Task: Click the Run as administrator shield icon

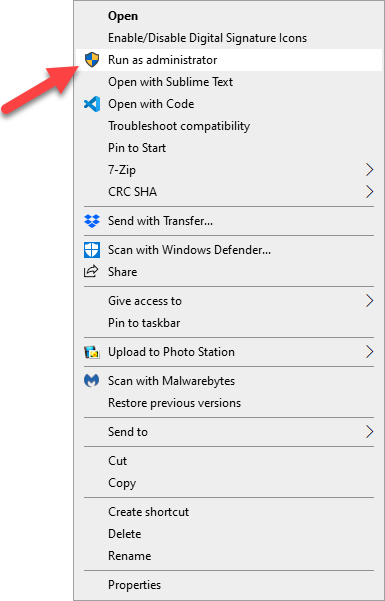Action: pyautogui.click(x=92, y=60)
